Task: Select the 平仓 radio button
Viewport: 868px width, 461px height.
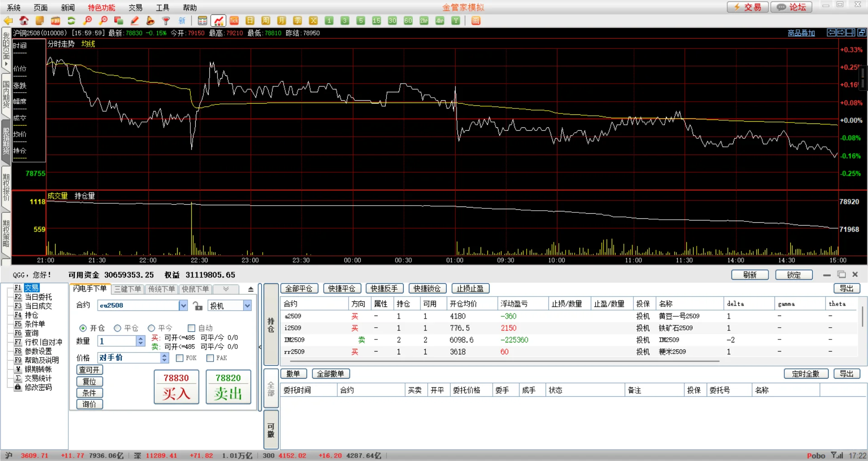Action: pos(118,328)
